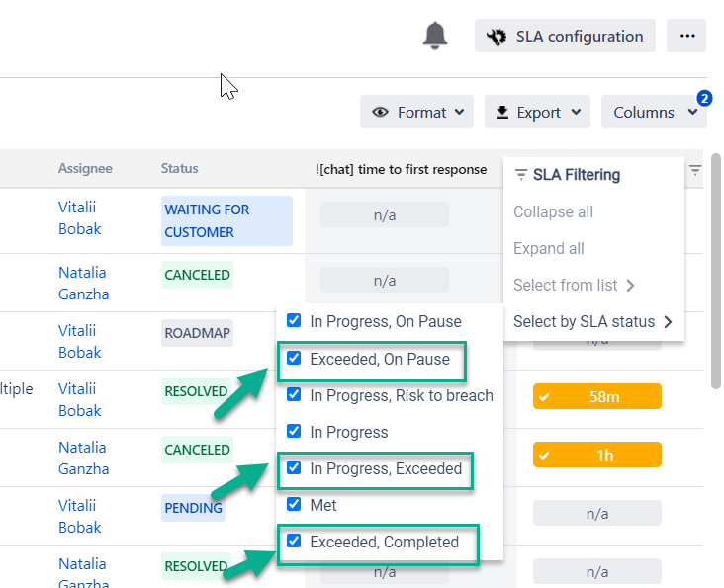Select Expand all menu entry
The image size is (724, 588).
(x=549, y=249)
